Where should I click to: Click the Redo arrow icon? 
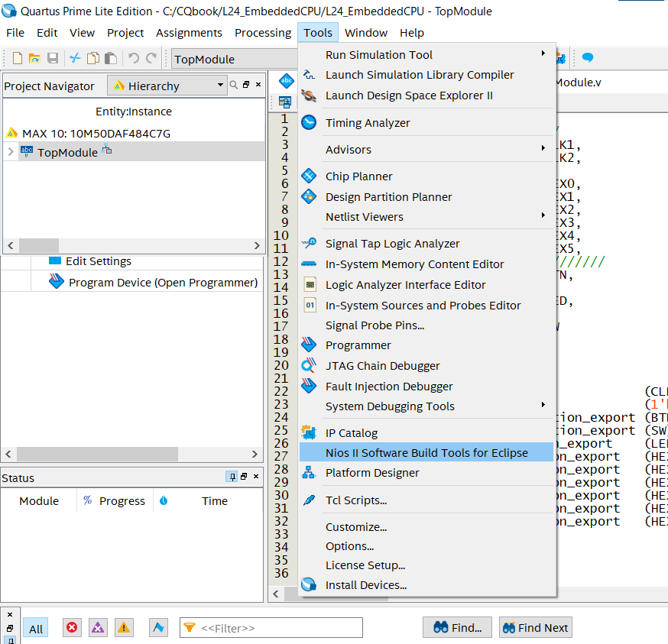point(151,58)
